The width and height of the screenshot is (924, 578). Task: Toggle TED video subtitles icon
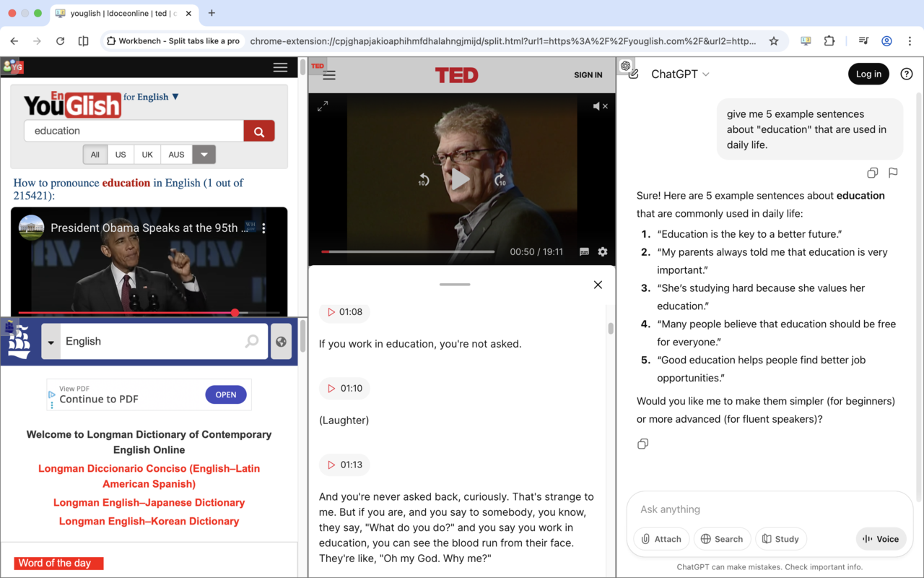584,252
